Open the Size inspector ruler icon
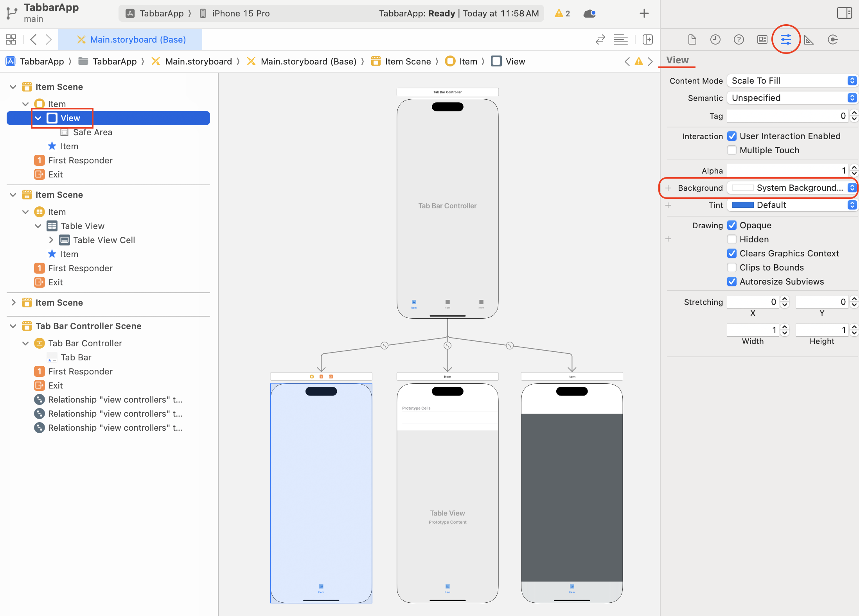This screenshot has width=859, height=616. [809, 39]
